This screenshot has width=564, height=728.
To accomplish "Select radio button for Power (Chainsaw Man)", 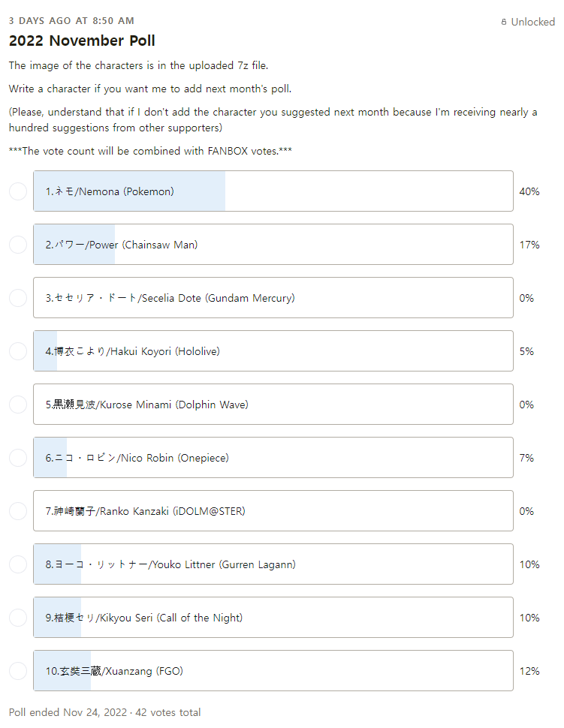I will (18, 245).
